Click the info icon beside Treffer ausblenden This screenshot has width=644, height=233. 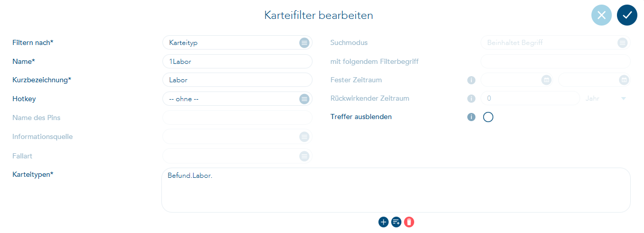point(471,117)
